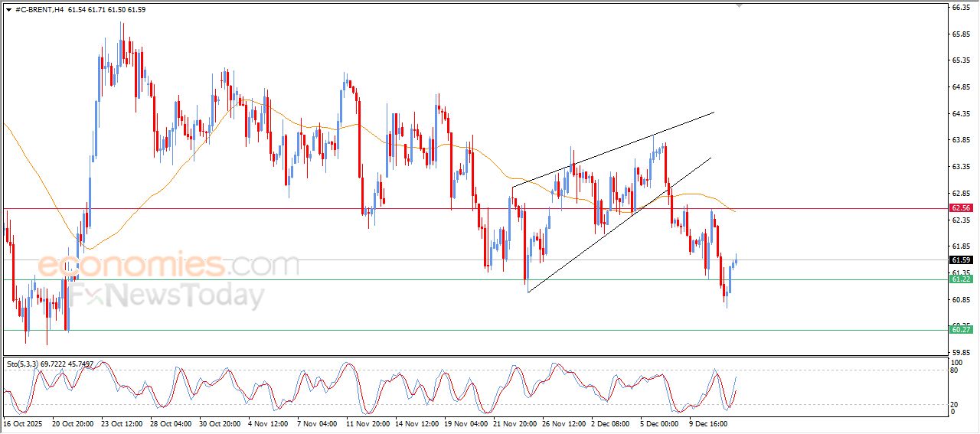Image resolution: width=980 pixels, height=434 pixels.
Task: Click the black triangle beside #C-BRENT,H4
Action: (8, 9)
